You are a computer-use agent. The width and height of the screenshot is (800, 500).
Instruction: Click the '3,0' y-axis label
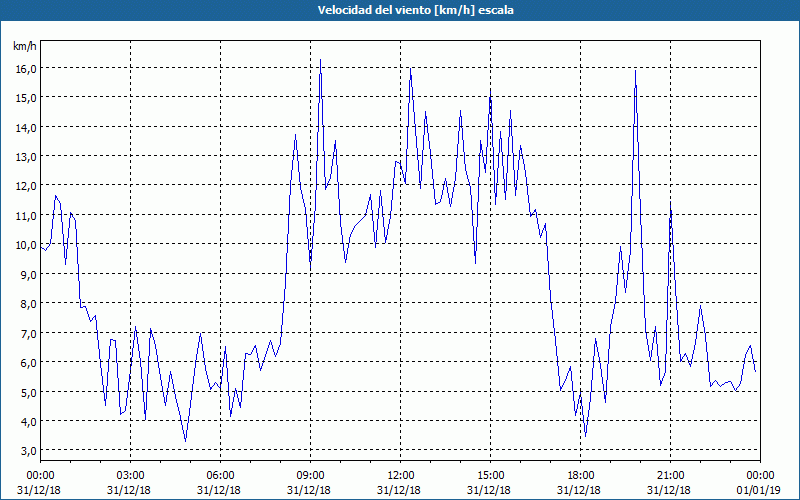coord(28,451)
